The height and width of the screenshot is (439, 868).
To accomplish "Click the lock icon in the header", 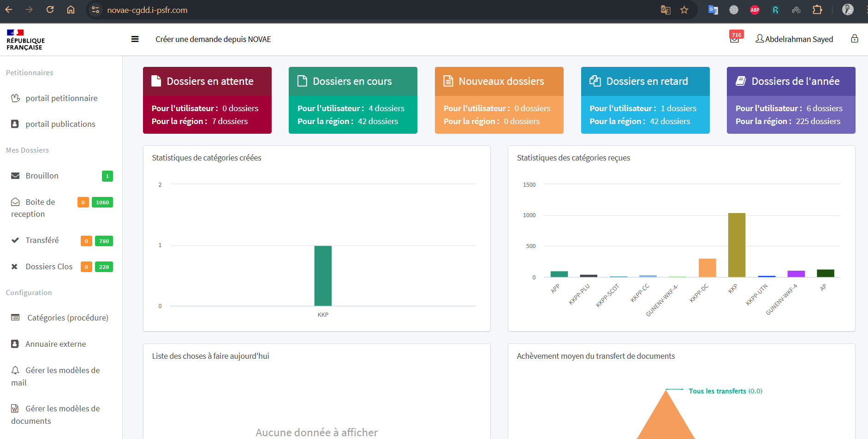I will [856, 39].
